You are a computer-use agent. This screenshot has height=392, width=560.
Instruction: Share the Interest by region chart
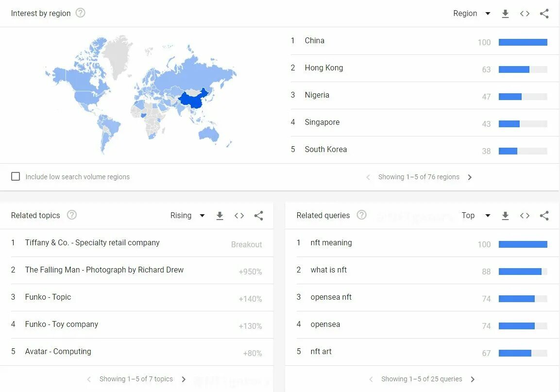pos(544,14)
